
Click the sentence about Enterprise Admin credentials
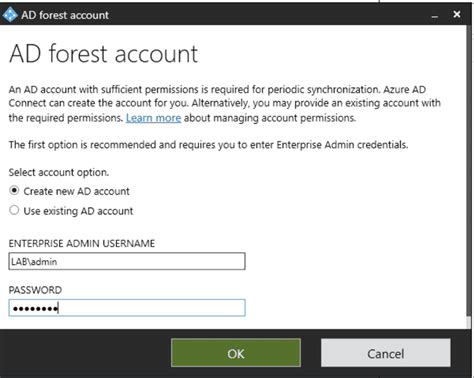tap(208, 145)
